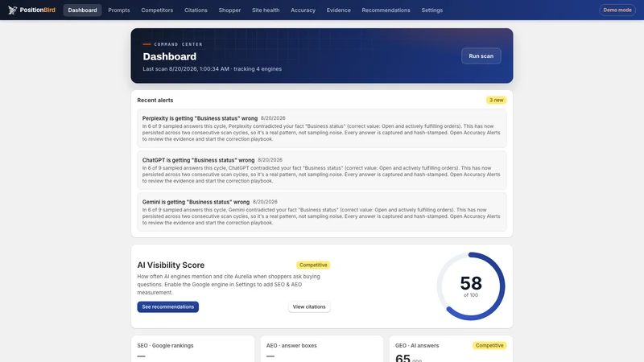Open the Recommendations tab
This screenshot has width=644, height=362.
386,10
